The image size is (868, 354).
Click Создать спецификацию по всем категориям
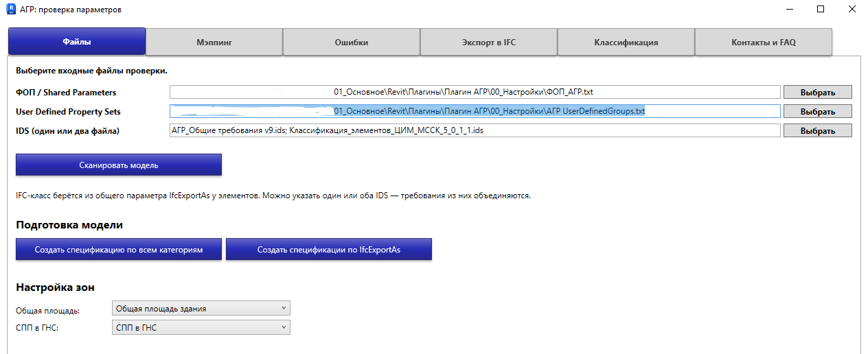(x=119, y=250)
